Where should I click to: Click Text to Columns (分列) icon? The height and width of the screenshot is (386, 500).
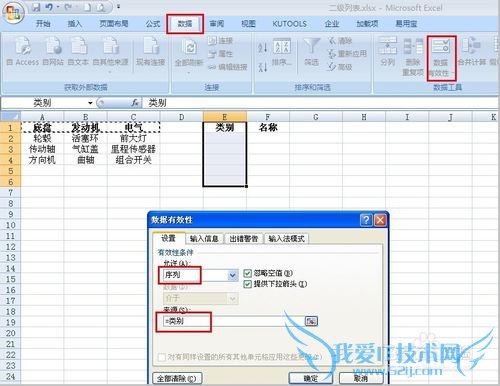(x=387, y=52)
